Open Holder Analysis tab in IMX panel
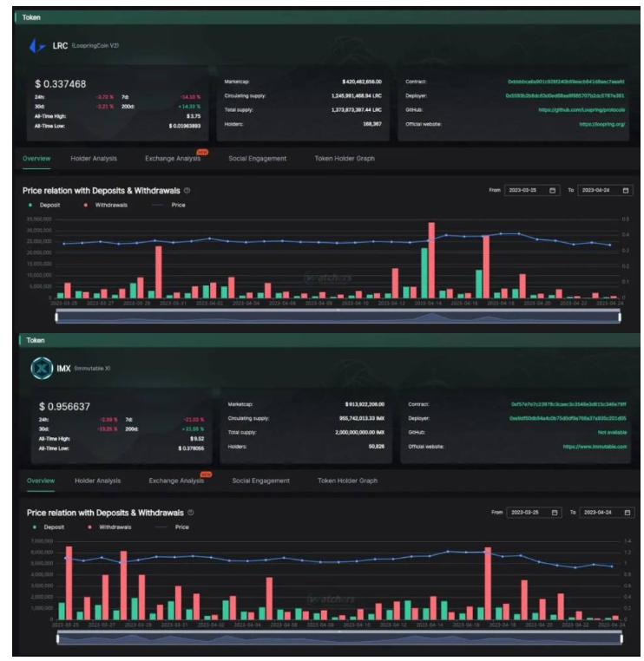 pyautogui.click(x=97, y=481)
